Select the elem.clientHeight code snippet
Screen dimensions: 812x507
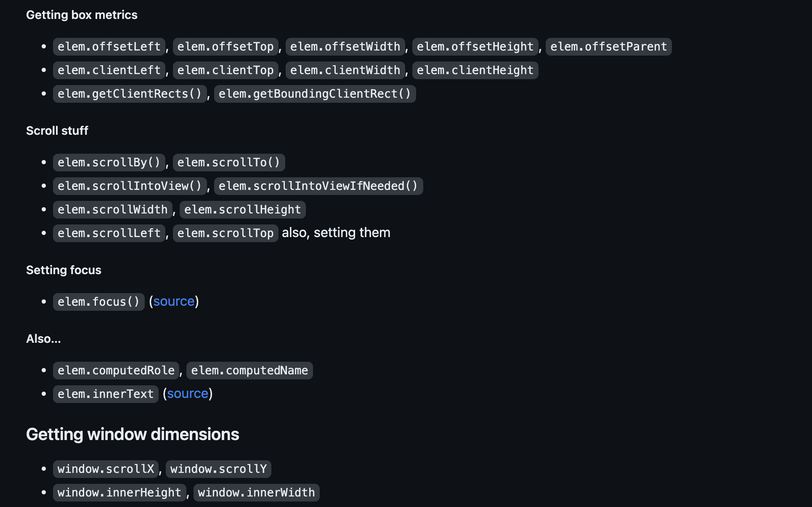point(475,70)
